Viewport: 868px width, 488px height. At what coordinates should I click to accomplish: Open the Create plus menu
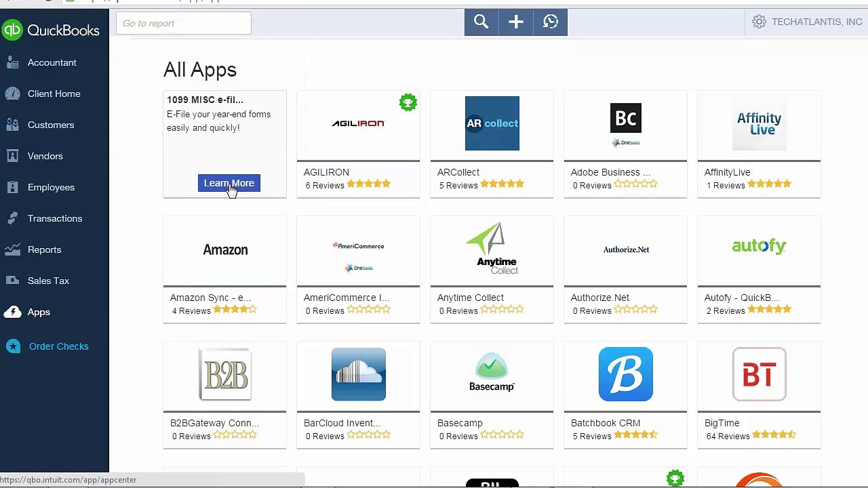[516, 22]
